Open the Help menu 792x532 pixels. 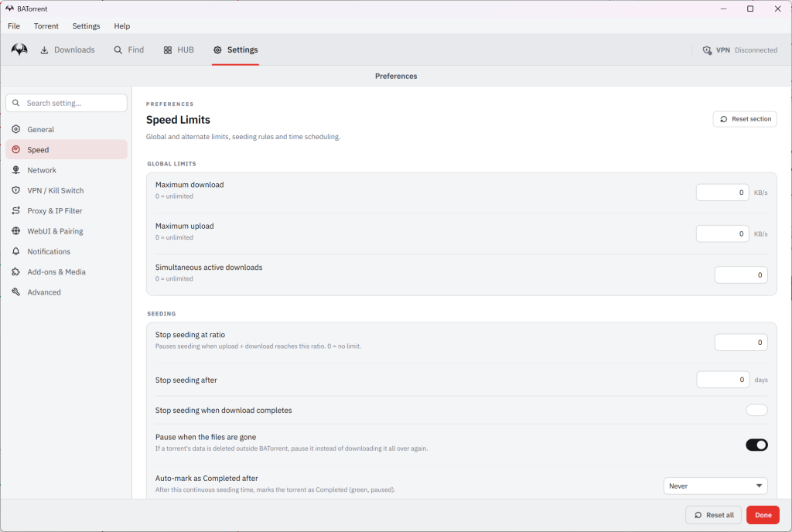tap(121, 26)
